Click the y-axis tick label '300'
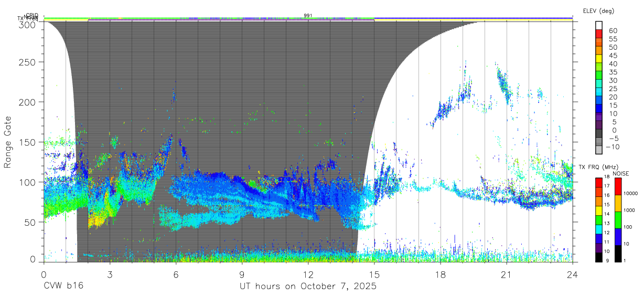Viewport: 644px width, 297px height. click(28, 24)
